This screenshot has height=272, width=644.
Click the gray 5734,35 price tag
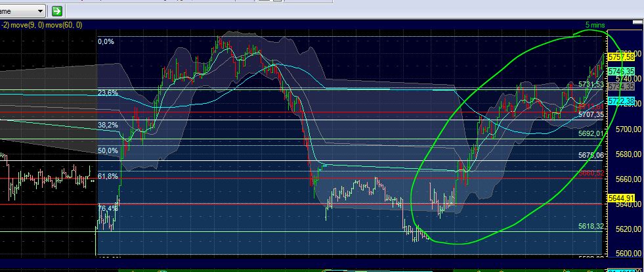[x=622, y=86]
